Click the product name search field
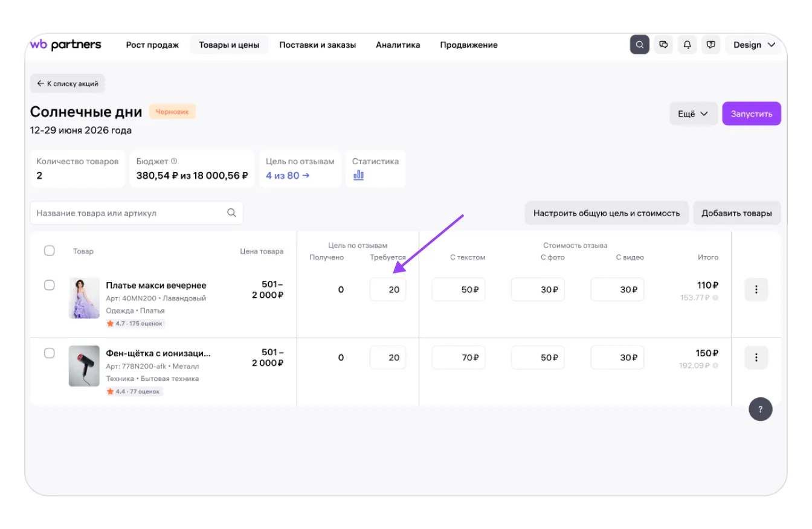Image resolution: width=812 pixels, height=529 pixels. (137, 213)
